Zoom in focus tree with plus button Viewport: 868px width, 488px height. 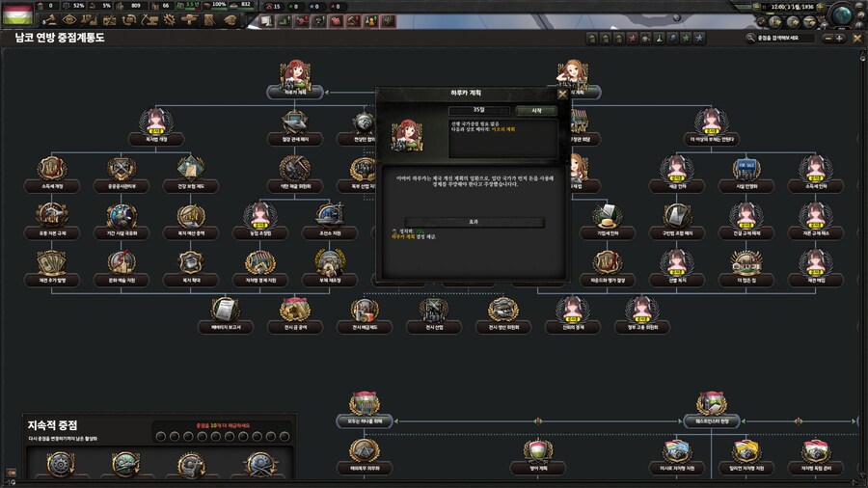[840, 38]
